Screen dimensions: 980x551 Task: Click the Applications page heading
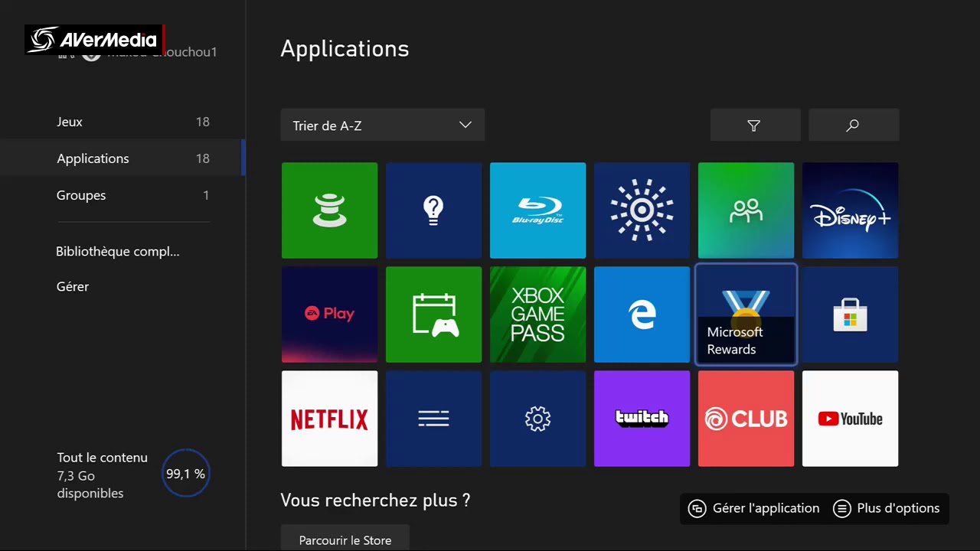(x=345, y=49)
